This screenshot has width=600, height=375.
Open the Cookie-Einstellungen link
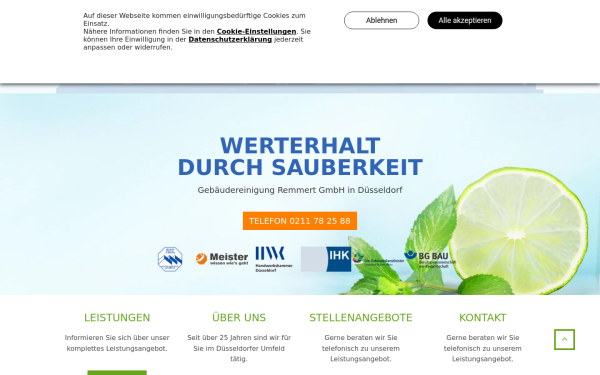(256, 31)
